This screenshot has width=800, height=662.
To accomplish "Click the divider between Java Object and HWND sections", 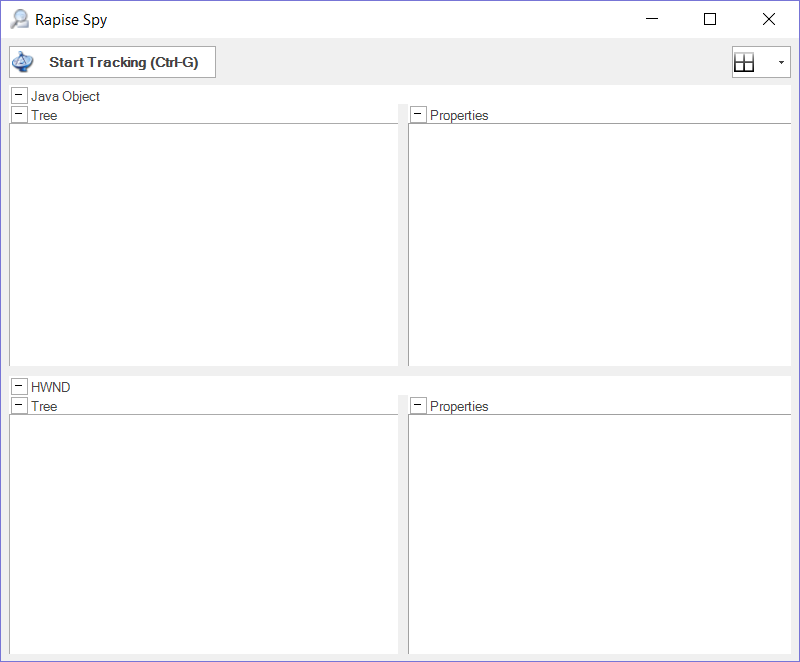I will tap(400, 371).
